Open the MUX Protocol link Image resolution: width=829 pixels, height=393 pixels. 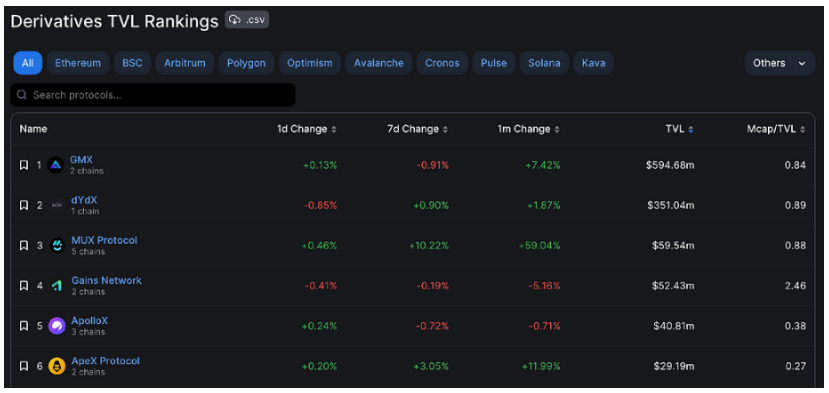[x=104, y=240]
